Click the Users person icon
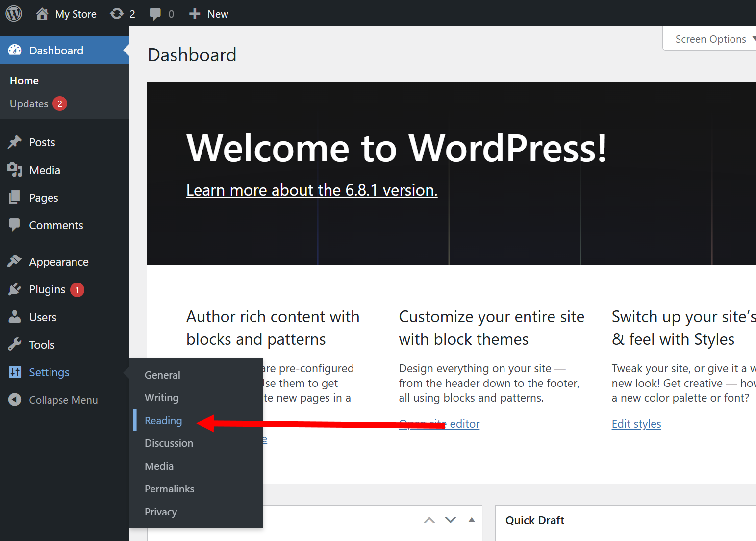This screenshot has width=756, height=541. 15,317
